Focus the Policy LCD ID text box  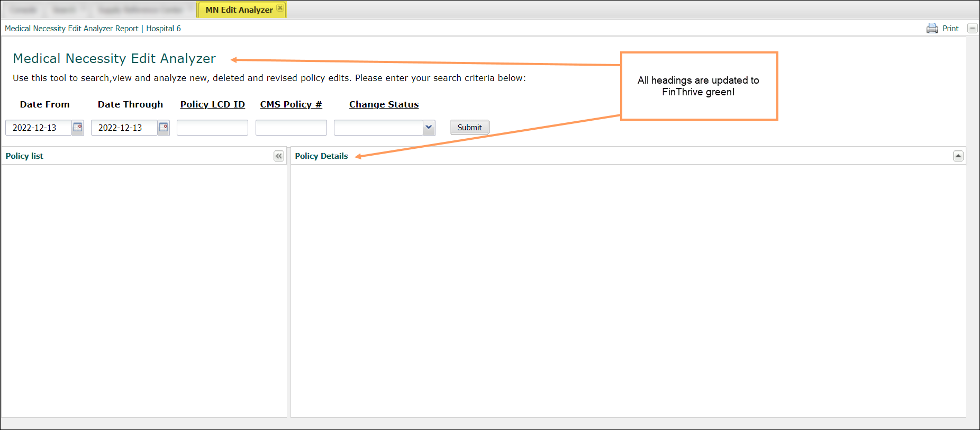[212, 128]
